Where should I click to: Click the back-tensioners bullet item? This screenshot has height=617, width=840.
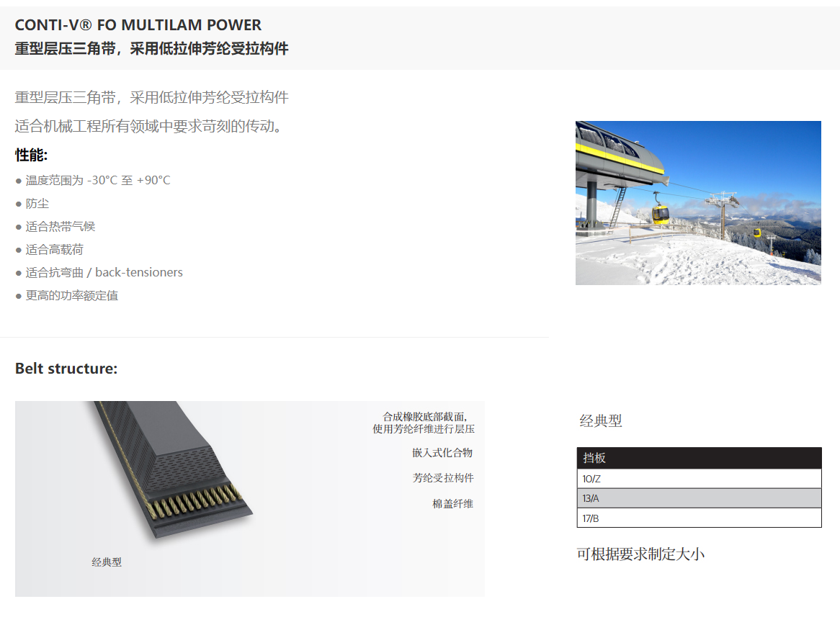[99, 273]
